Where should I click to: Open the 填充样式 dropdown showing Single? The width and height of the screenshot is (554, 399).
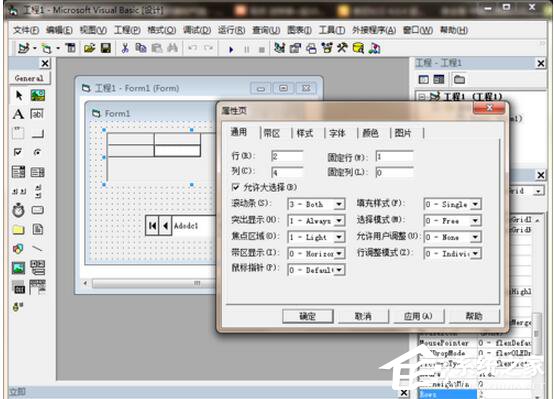click(475, 204)
